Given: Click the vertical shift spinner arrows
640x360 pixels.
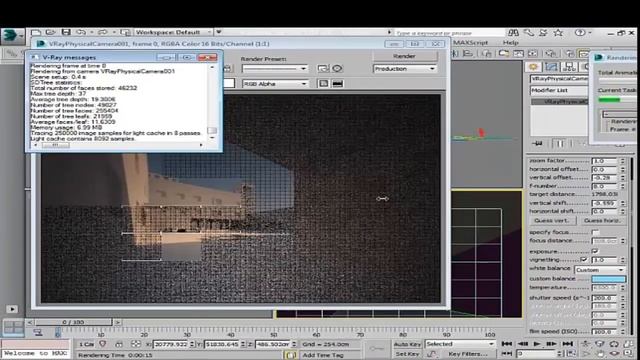Looking at the screenshot, I should pos(622,203).
